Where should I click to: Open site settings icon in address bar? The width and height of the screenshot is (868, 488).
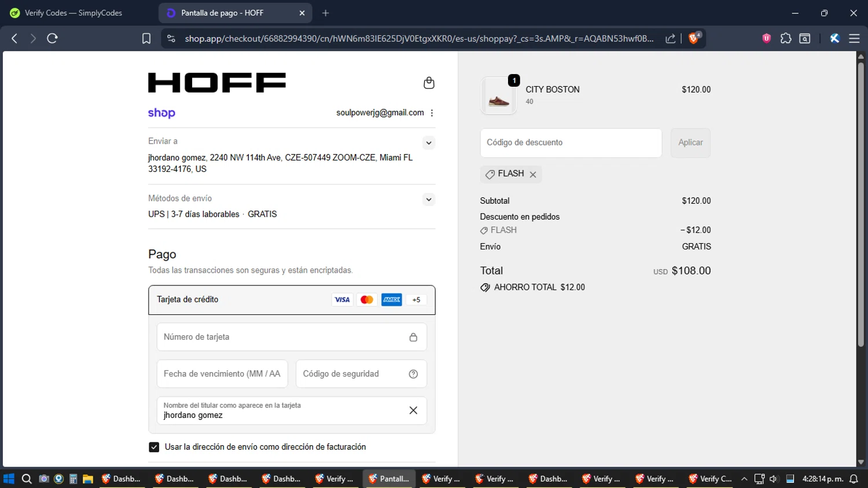pos(171,38)
